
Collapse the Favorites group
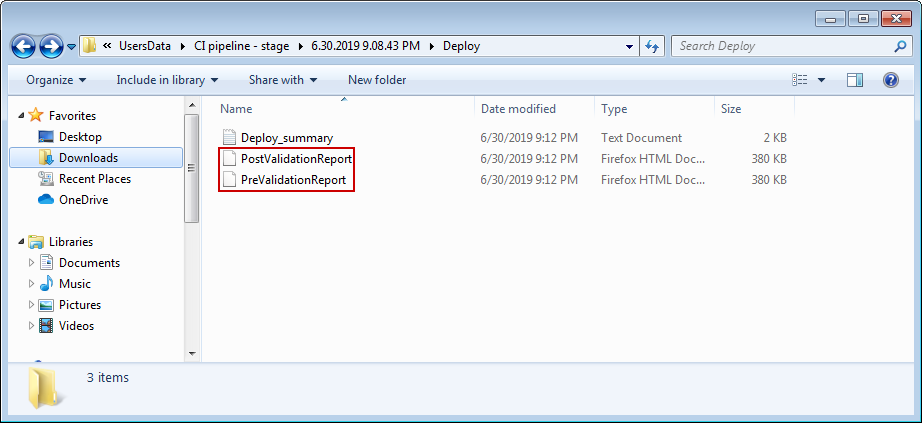(x=22, y=116)
